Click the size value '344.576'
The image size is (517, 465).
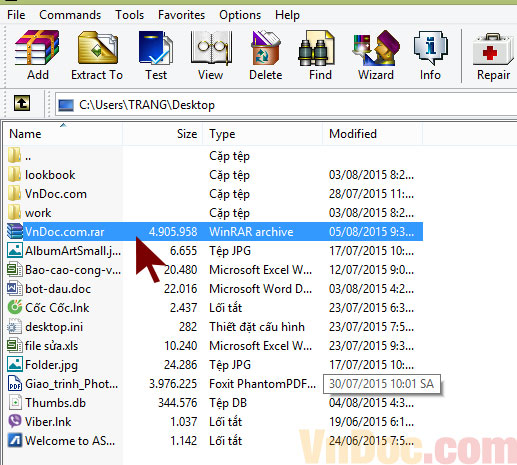pos(178,403)
